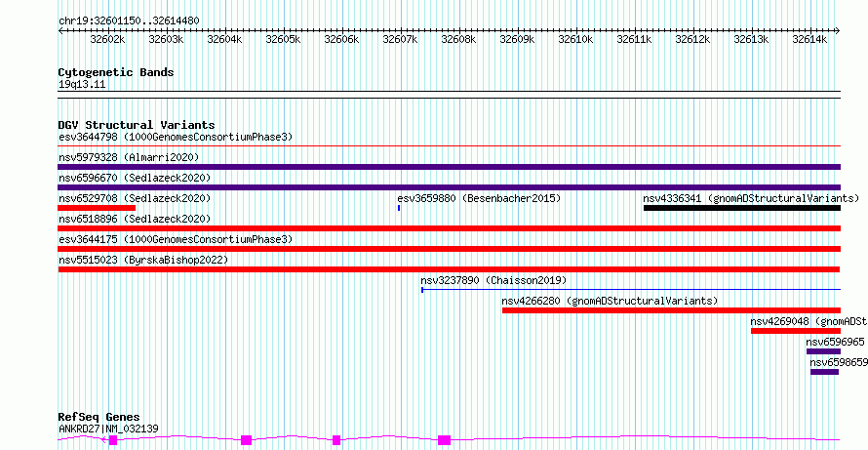Select the nsv6598659 purple bar
Image resolution: width=868 pixels, height=450 pixels.
coord(824,372)
